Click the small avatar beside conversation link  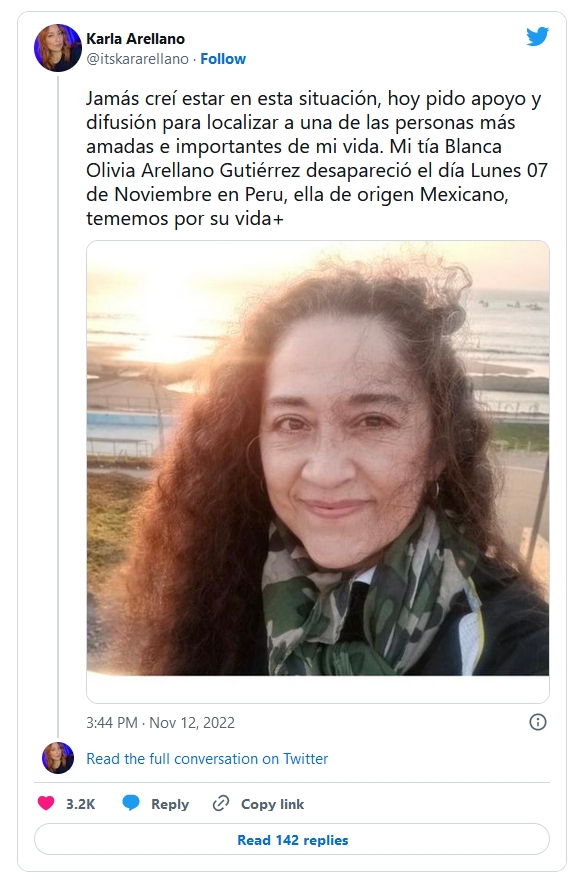point(58,758)
